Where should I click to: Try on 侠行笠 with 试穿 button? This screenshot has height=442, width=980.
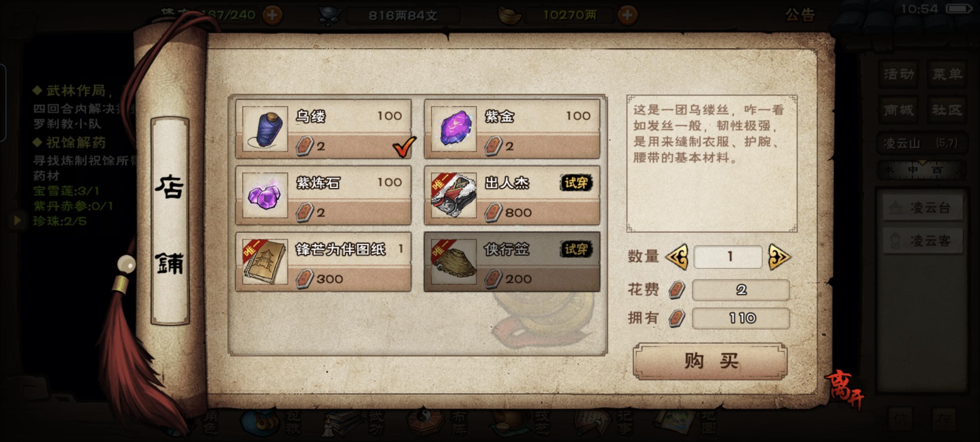576,249
